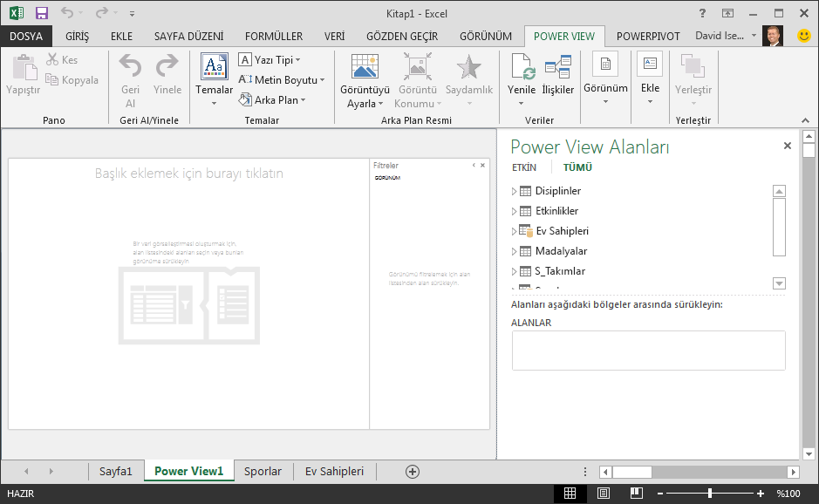Screen dimensions: 819x504
Task: Click the zoom in plus icon
Action: pyautogui.click(x=761, y=494)
